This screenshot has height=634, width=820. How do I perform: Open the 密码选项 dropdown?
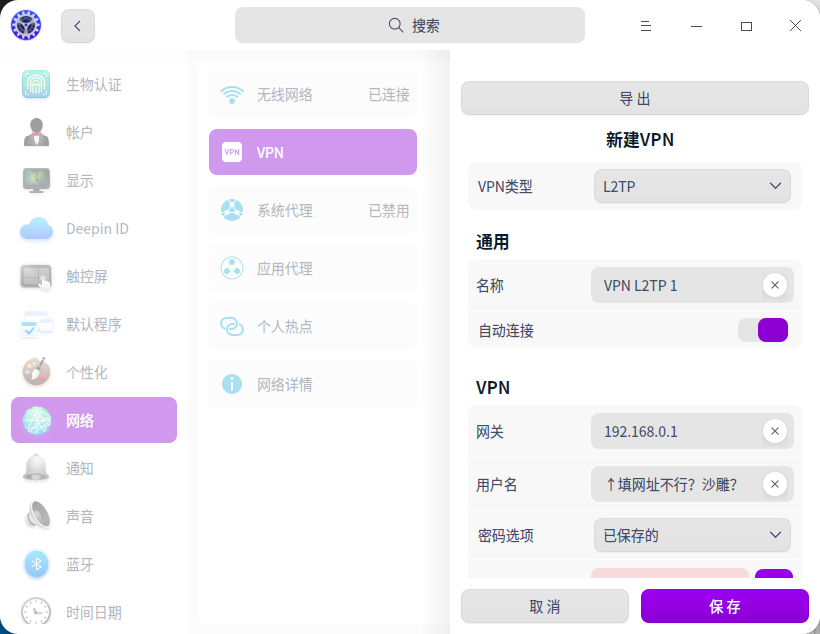tap(692, 535)
